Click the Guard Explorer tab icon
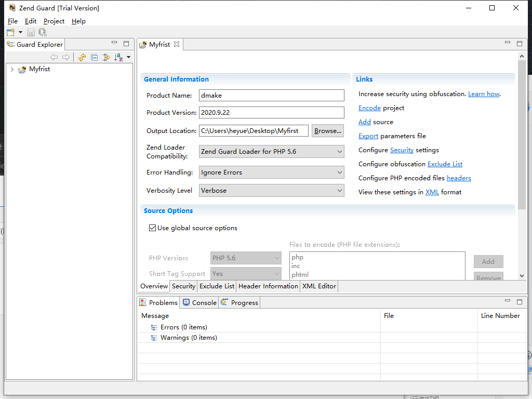 point(10,45)
